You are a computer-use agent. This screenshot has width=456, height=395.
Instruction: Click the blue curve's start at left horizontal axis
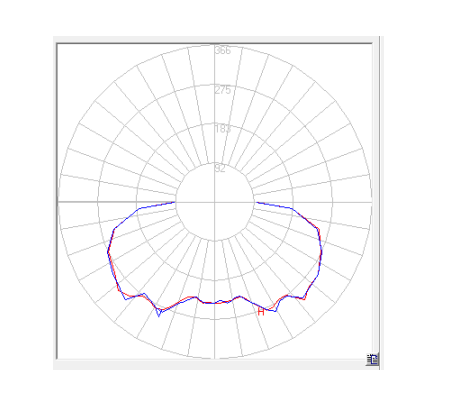coord(175,202)
